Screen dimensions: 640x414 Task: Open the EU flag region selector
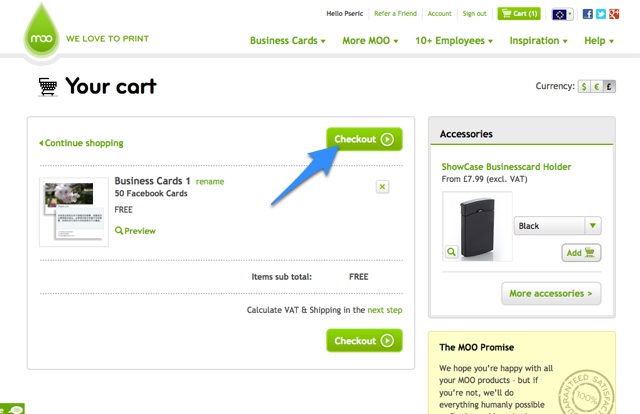click(562, 14)
